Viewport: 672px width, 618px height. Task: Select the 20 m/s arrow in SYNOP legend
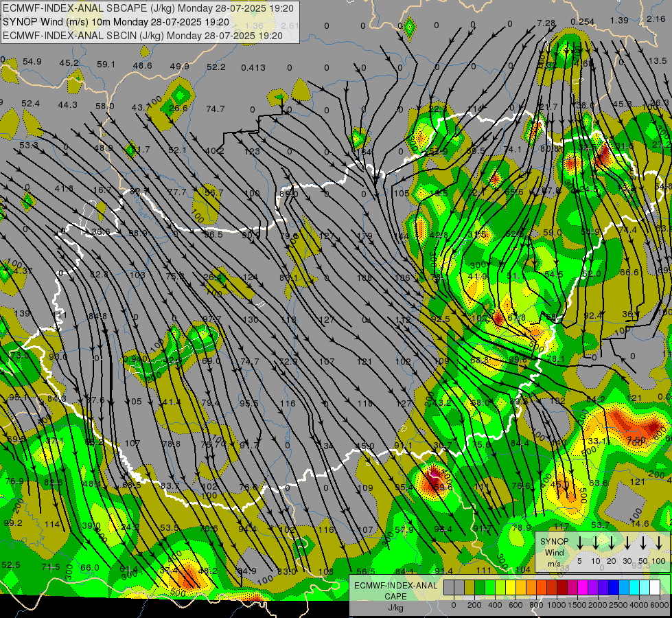coord(612,542)
